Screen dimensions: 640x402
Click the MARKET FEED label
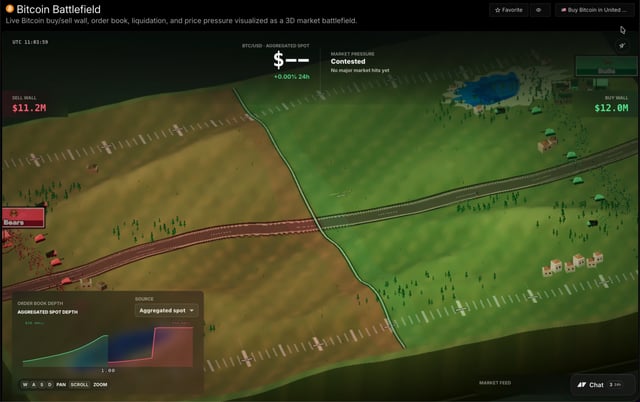[x=495, y=383]
